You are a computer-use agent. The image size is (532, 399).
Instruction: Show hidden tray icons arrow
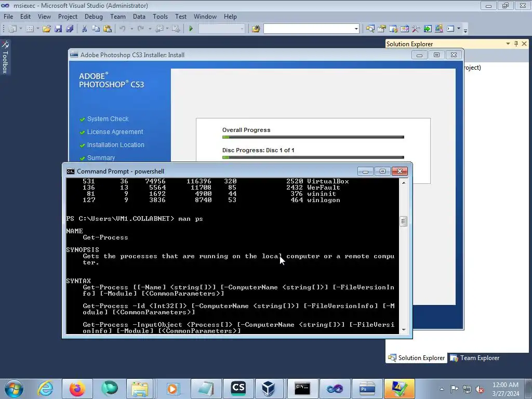(442, 389)
